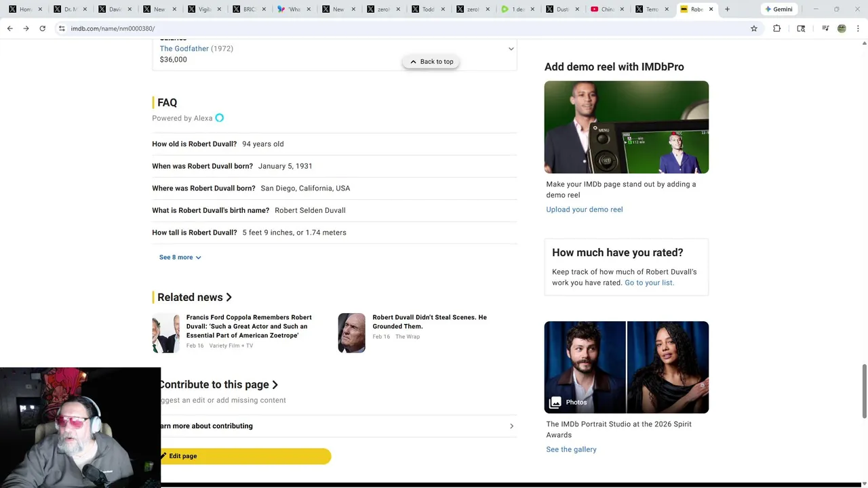Image resolution: width=868 pixels, height=488 pixels.
Task: View site information icon in address bar
Action: coord(62,28)
